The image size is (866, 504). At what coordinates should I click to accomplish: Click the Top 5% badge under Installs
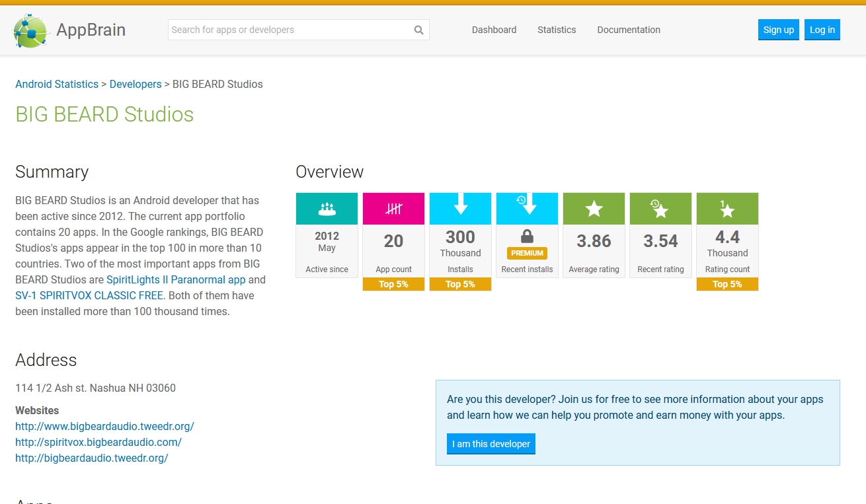pos(461,284)
